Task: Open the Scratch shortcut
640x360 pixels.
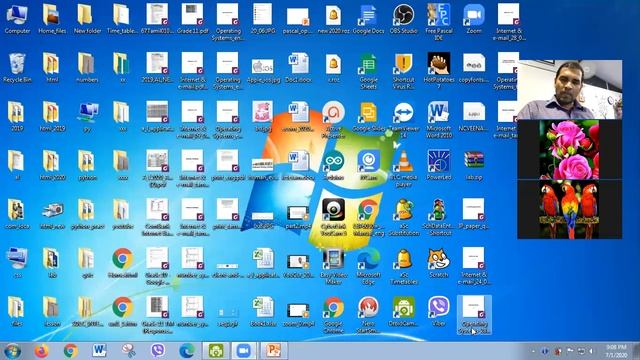Action: click(439, 263)
